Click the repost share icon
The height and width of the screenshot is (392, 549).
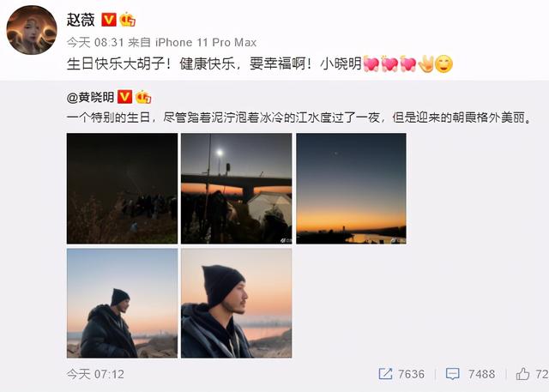pos(385,374)
